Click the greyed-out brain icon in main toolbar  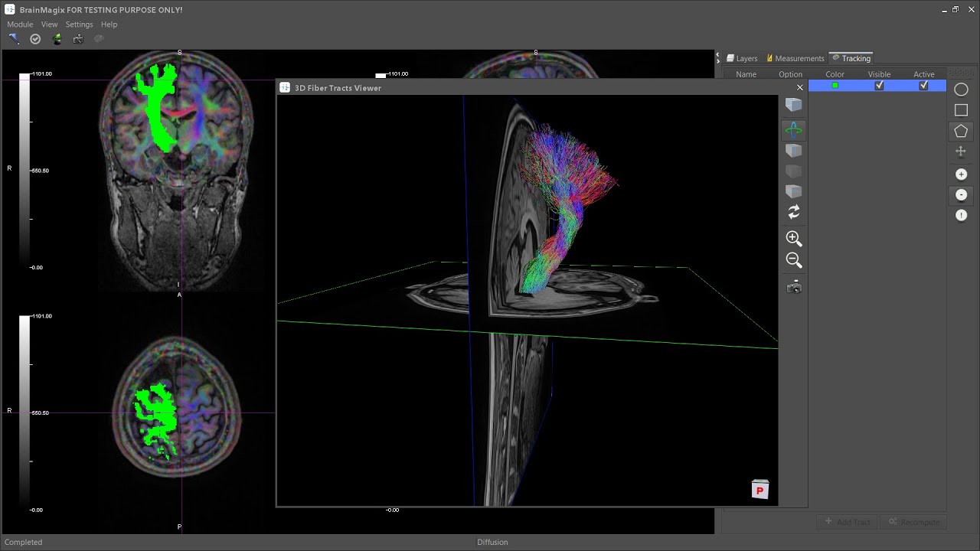click(99, 39)
